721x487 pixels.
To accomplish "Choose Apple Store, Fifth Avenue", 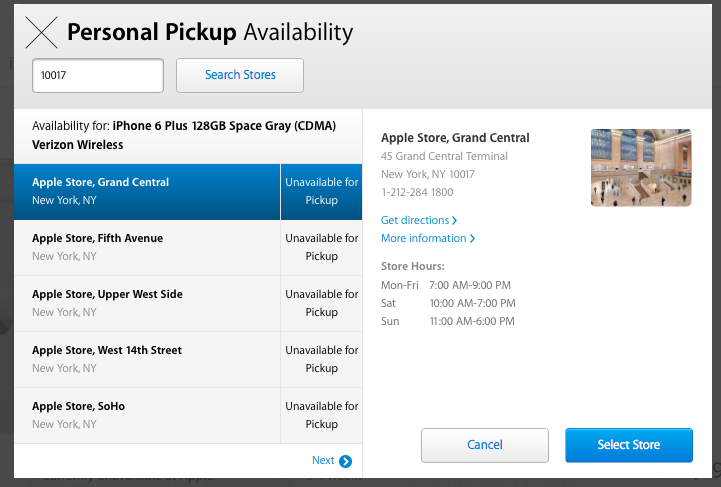I will click(x=147, y=247).
